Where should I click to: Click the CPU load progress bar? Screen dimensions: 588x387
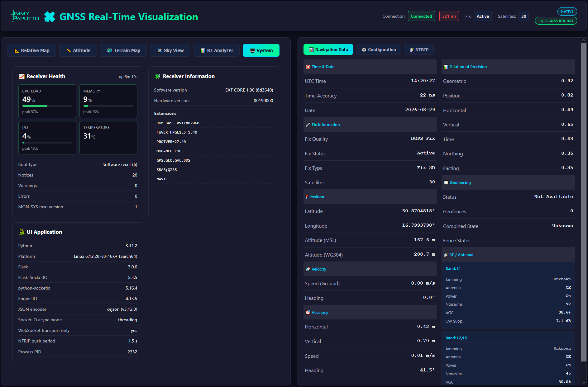click(x=47, y=106)
